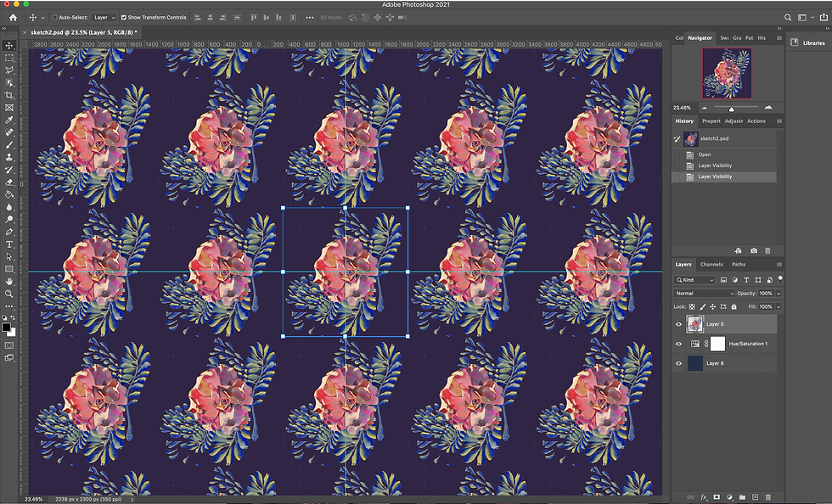Select the Blur tool

(x=9, y=207)
